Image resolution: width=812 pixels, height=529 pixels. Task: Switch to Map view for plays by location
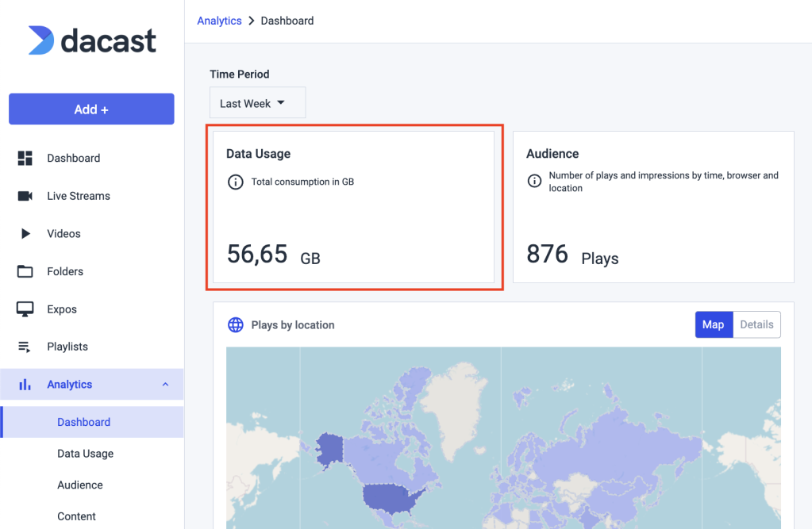click(x=713, y=324)
